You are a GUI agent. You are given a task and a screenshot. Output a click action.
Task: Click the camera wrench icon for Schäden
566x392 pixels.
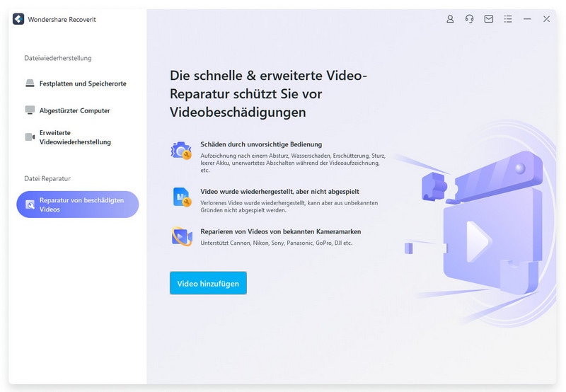181,151
